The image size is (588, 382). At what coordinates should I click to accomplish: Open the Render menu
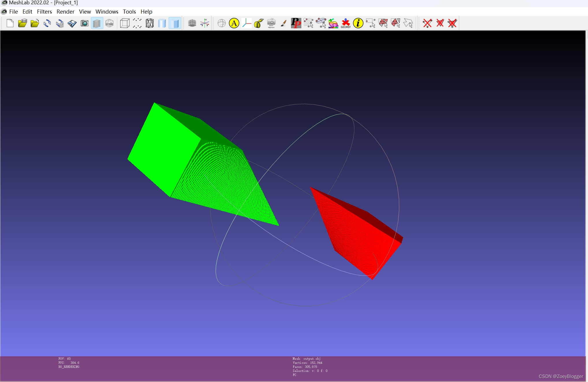pyautogui.click(x=65, y=12)
